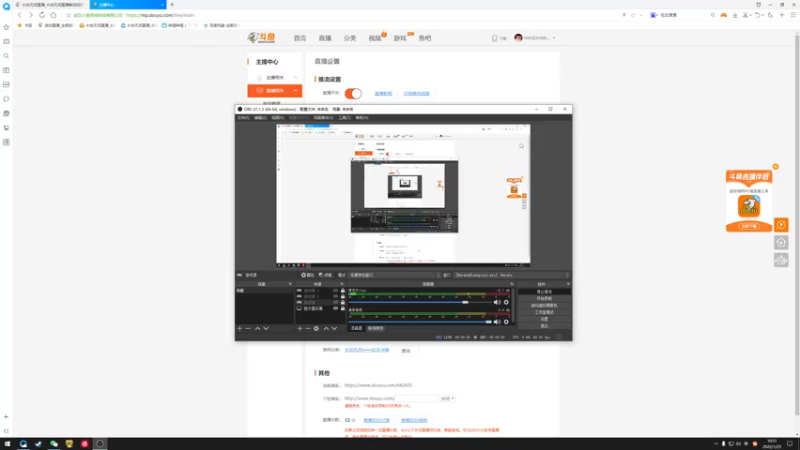Close the Douyu companion promo with orange X

[x=776, y=167]
